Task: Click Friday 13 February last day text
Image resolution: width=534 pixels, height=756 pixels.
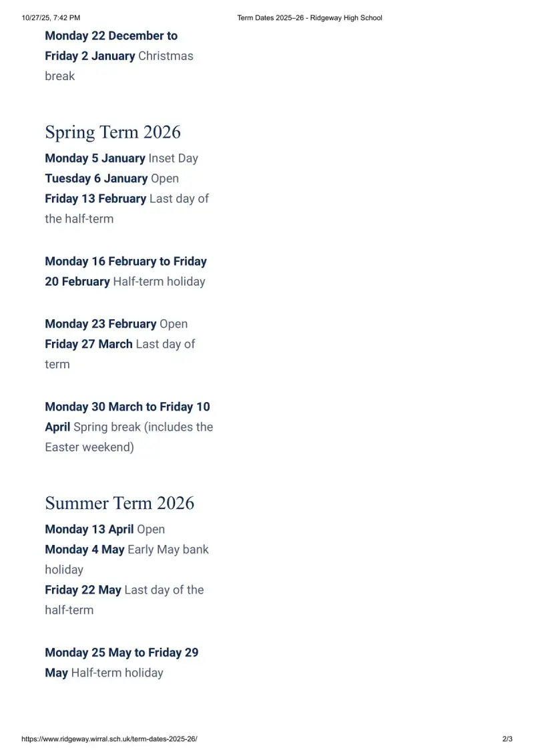Action: point(127,208)
